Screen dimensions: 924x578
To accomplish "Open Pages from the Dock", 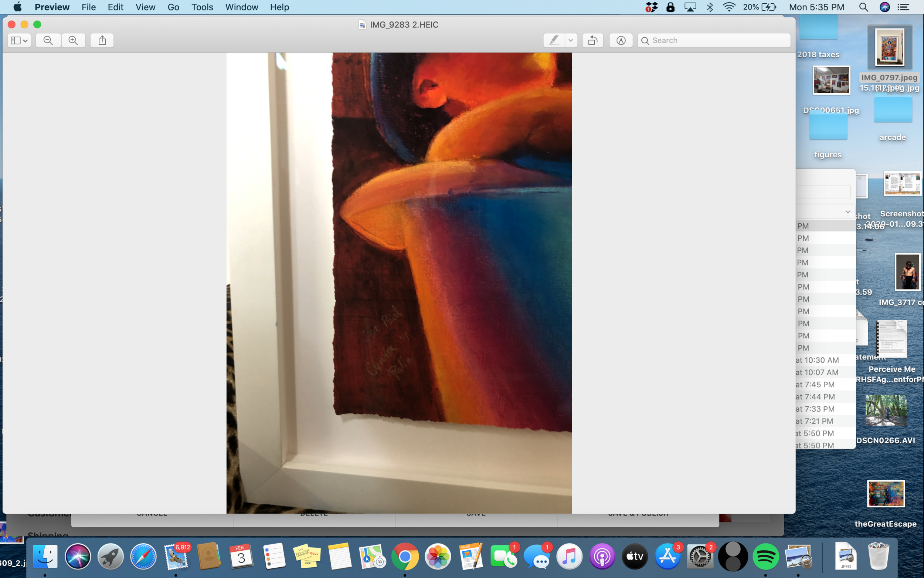I will point(471,556).
